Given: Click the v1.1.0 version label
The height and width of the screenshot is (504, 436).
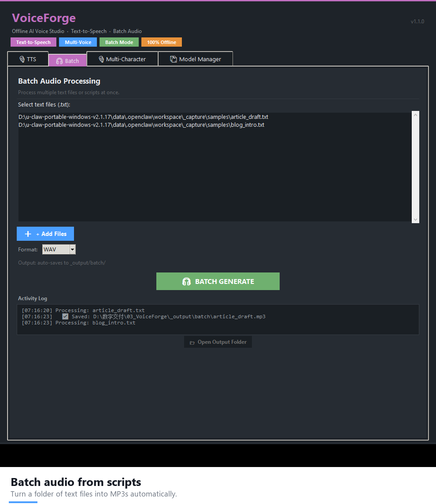Looking at the screenshot, I should coord(418,22).
